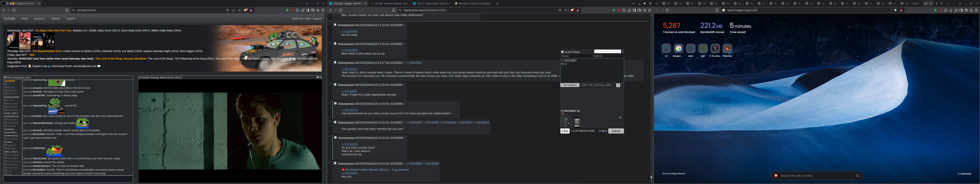Image resolution: width=980 pixels, height=184 pixels.
Task: Click Name field in Quick Reply
Action: pos(576,56)
